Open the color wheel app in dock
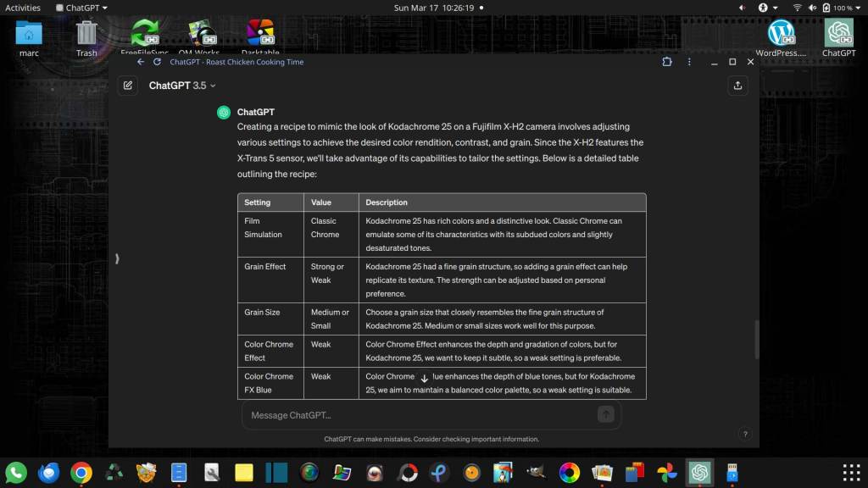 coord(569,473)
